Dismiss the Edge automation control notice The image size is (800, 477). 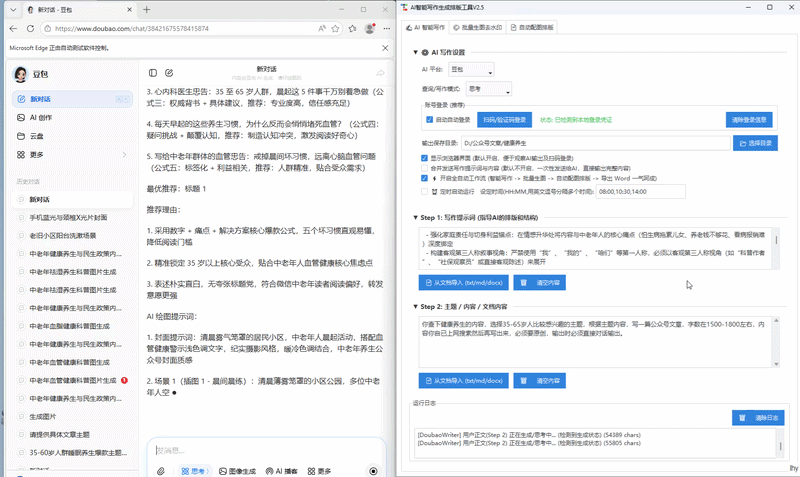click(385, 48)
